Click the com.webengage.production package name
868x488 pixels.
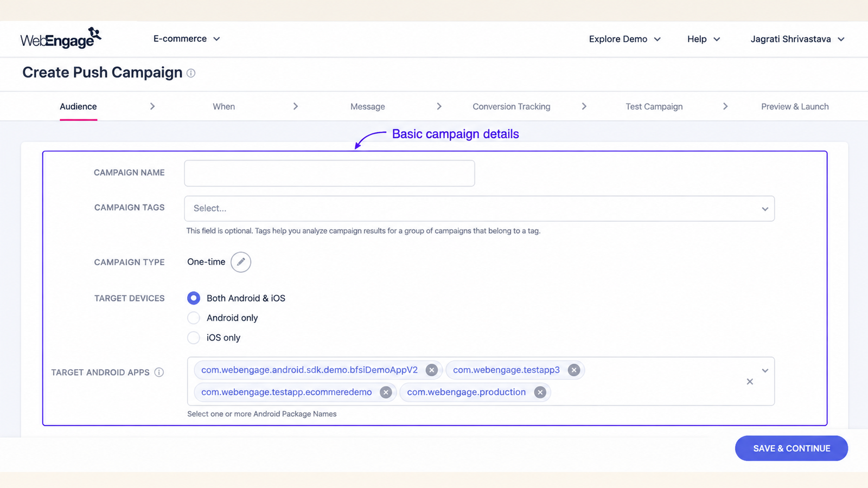pyautogui.click(x=467, y=393)
